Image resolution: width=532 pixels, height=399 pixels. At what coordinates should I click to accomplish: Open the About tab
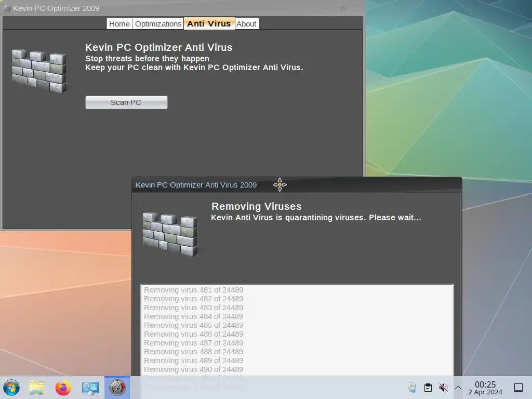coord(246,24)
